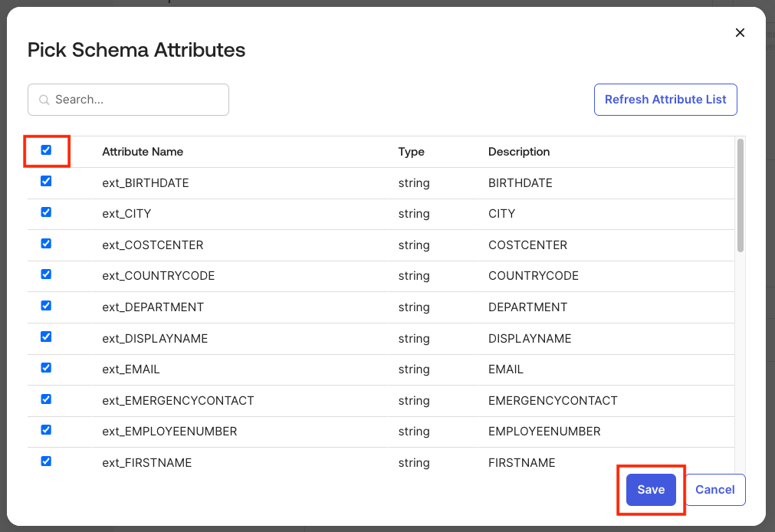Screen dimensions: 775x532
Task: Toggle the ext_COUNTRYCODE checkbox
Action: coord(46,274)
